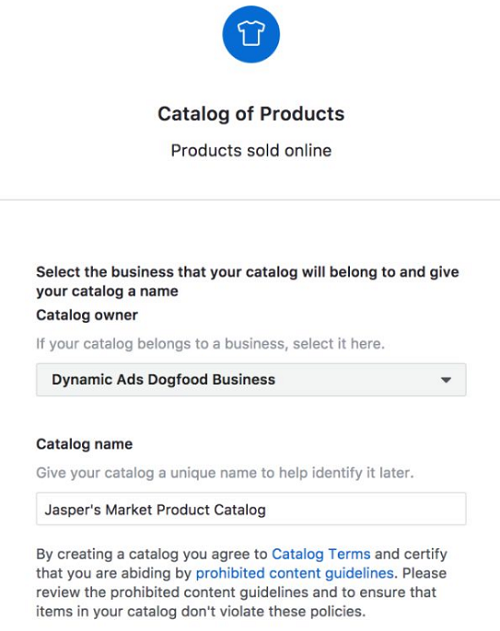500x631 pixels.
Task: Click the white shirt glyph inside circle
Action: coord(251,33)
